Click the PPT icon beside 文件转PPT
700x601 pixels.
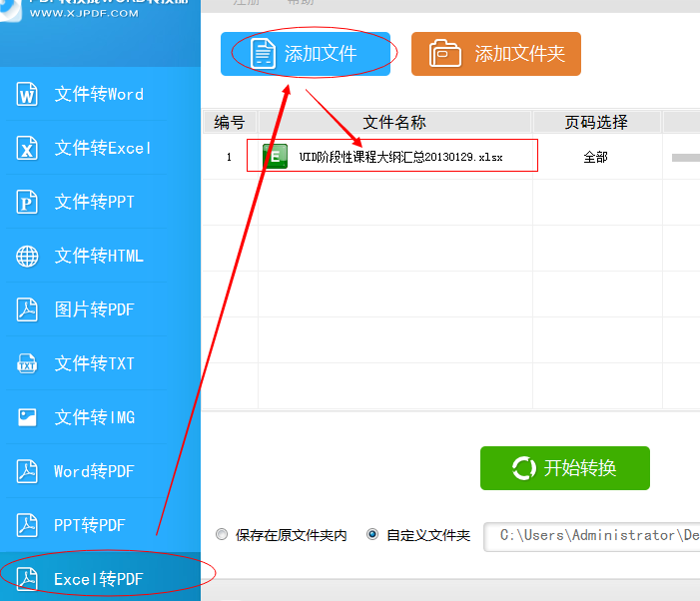click(27, 202)
